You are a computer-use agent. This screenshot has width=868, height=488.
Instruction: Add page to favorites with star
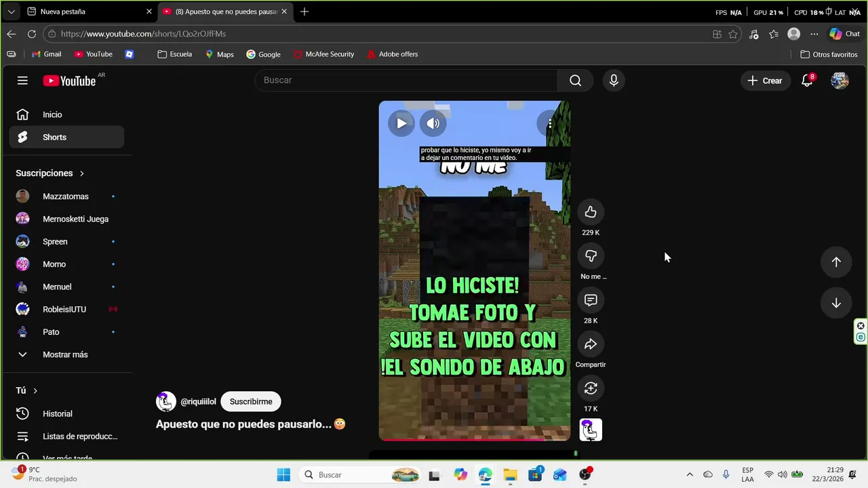coord(733,34)
